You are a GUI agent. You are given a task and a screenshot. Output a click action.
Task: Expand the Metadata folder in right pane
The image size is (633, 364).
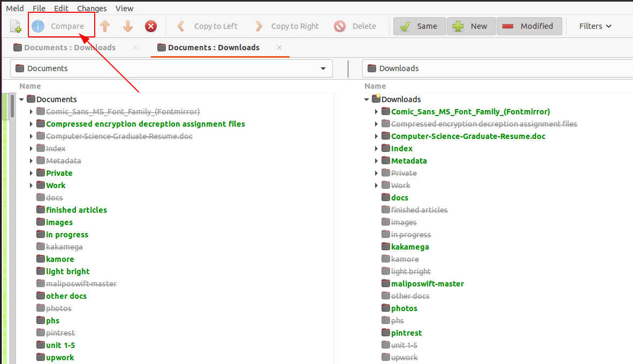pos(377,161)
